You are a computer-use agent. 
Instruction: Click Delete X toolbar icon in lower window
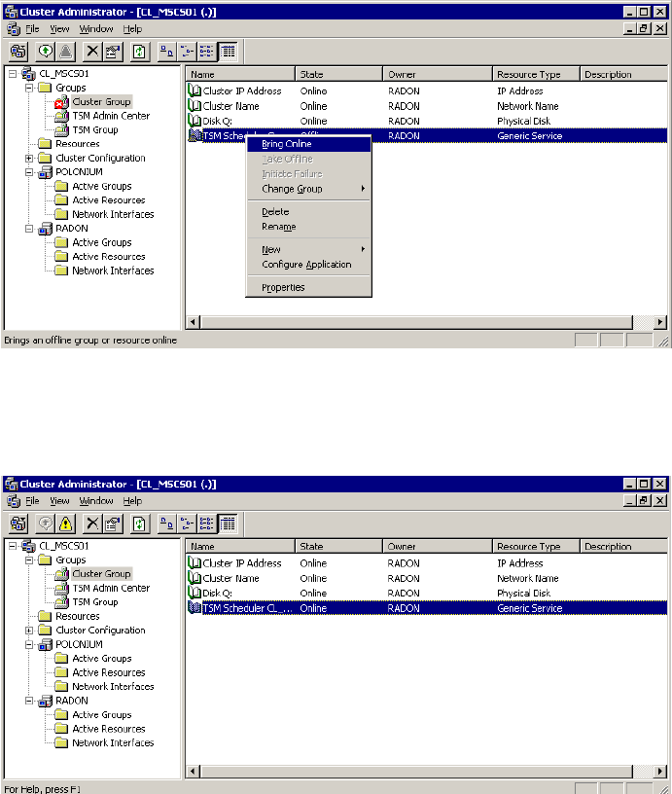click(x=92, y=523)
